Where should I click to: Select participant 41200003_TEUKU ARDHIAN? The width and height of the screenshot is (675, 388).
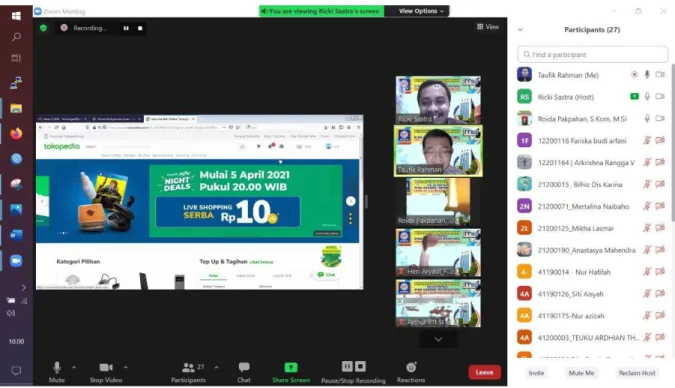(592, 338)
